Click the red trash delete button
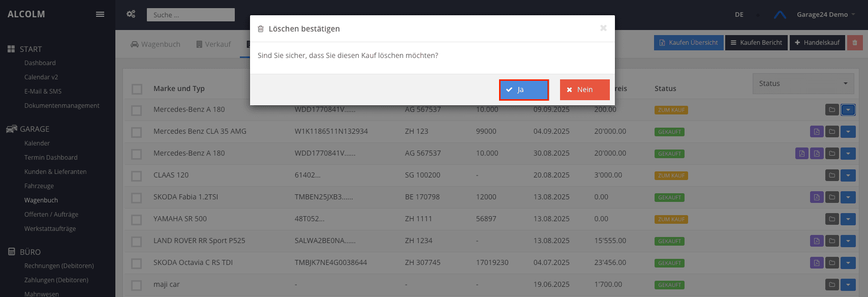 coord(855,43)
